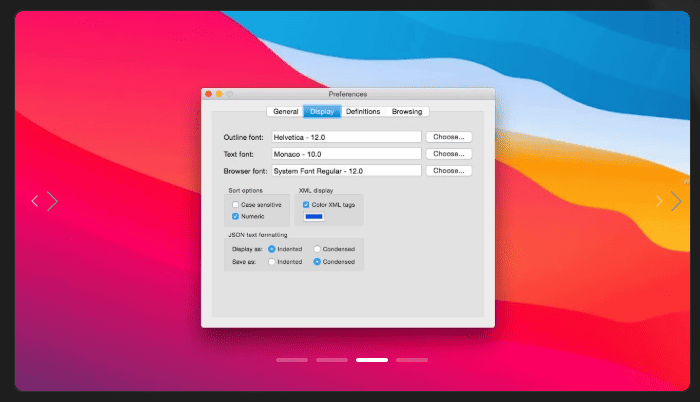This screenshot has width=700, height=402.
Task: Click the "Sort options" group label
Action: (246, 190)
